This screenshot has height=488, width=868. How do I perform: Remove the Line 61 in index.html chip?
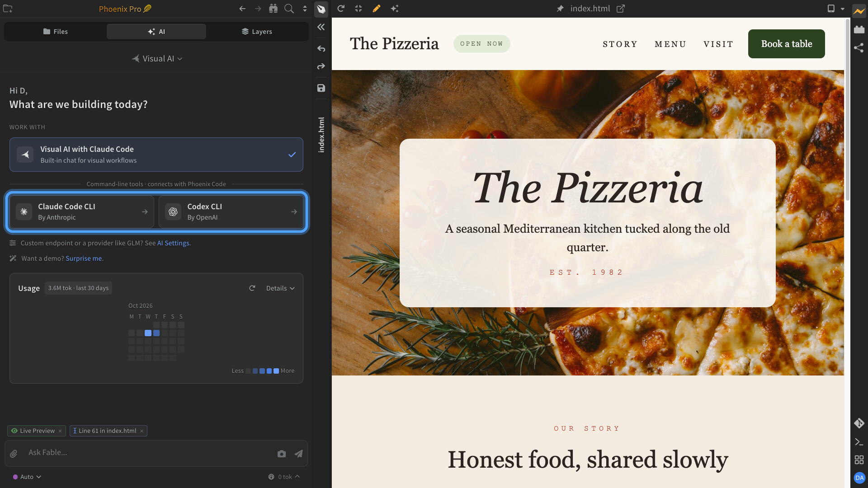tap(142, 431)
